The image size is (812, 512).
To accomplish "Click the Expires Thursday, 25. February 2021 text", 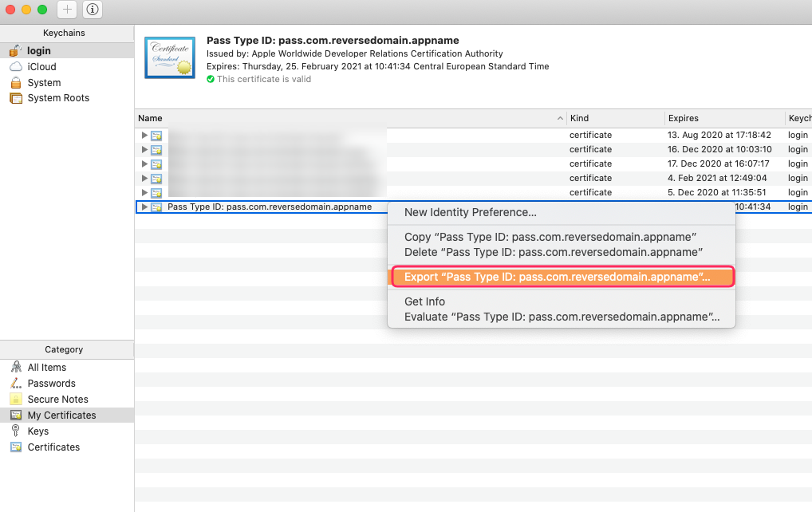I will 377,66.
